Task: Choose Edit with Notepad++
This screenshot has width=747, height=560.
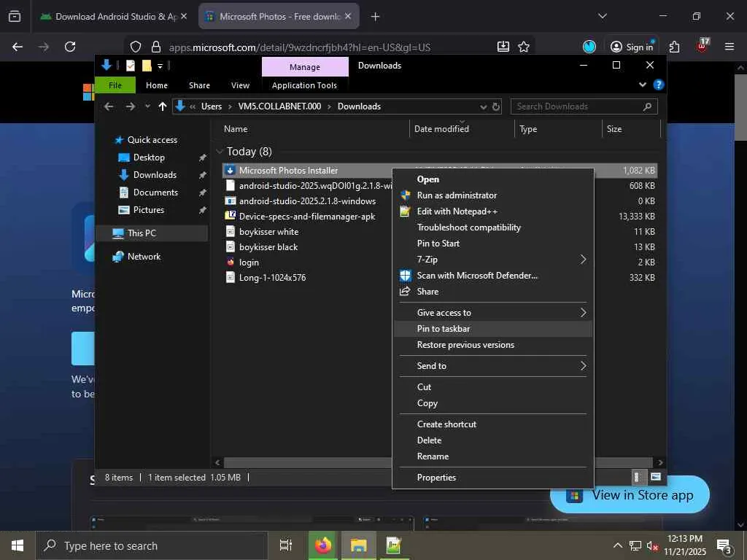Action: (x=493, y=211)
